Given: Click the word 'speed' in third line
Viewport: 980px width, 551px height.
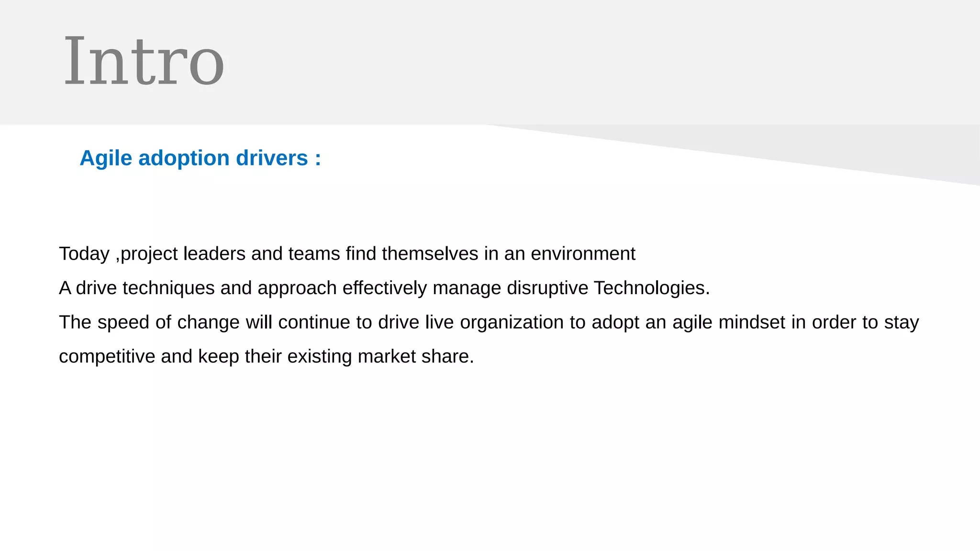Looking at the screenshot, I should click(123, 322).
